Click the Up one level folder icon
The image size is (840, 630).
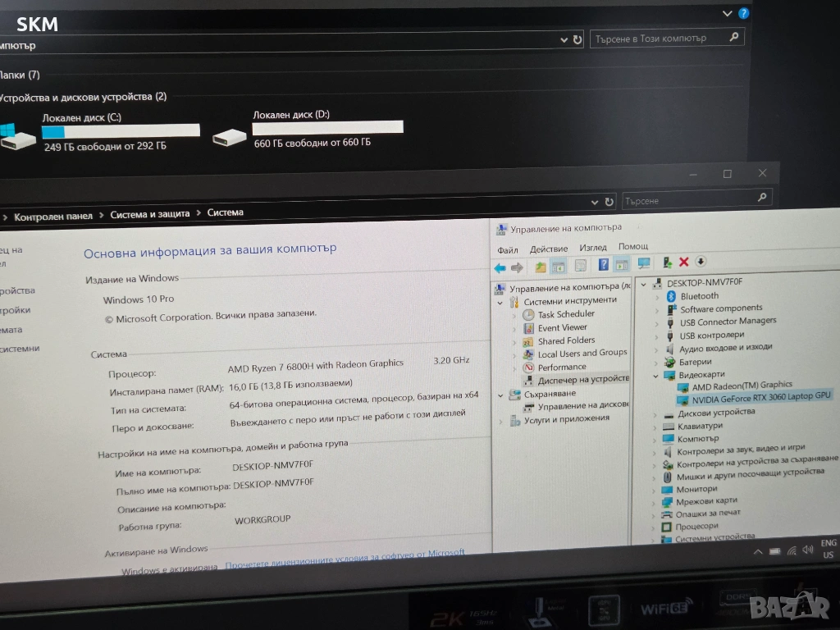[541, 267]
